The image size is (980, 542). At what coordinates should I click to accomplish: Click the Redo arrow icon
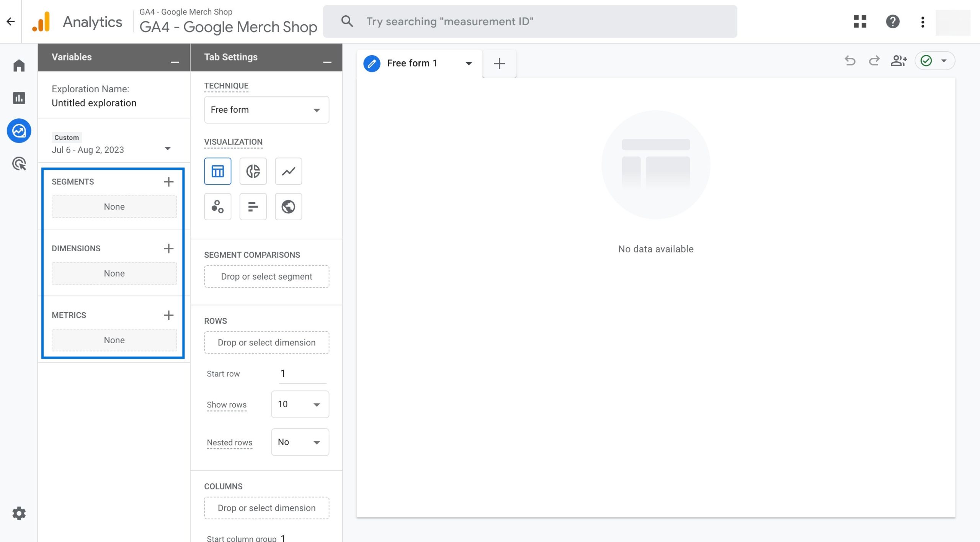point(874,61)
